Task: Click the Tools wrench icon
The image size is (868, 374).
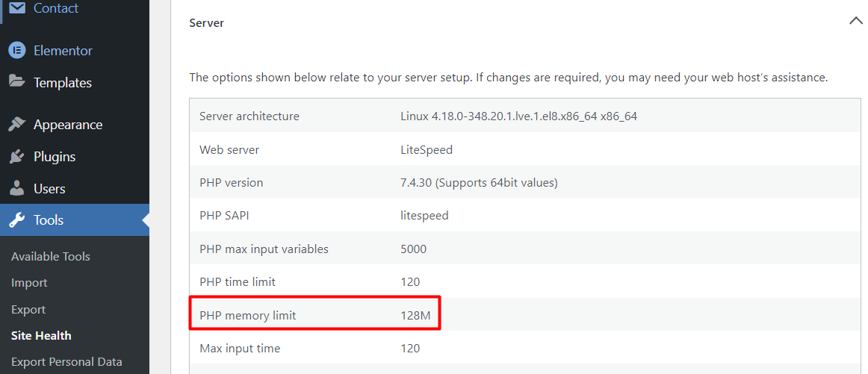Action: (x=16, y=220)
